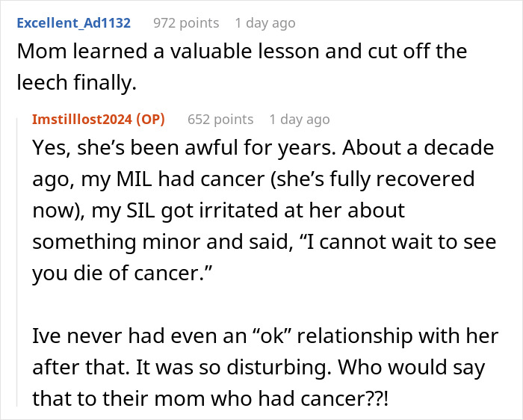Click the "652 points" score
Screen dimensions: 523x420
pos(220,120)
